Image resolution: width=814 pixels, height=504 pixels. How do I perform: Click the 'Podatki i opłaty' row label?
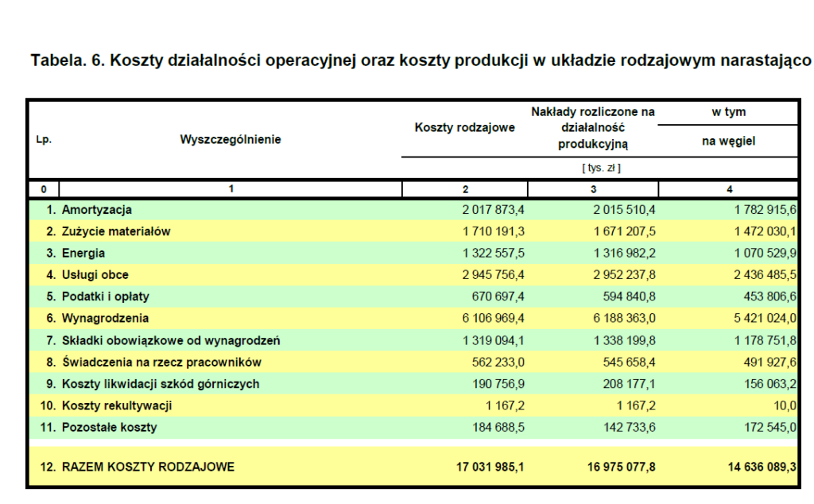(x=106, y=297)
